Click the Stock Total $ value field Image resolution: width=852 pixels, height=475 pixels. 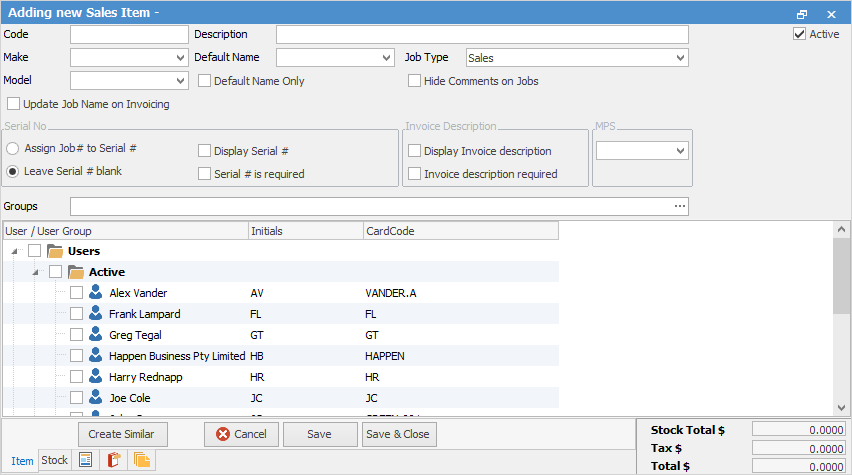pos(799,430)
